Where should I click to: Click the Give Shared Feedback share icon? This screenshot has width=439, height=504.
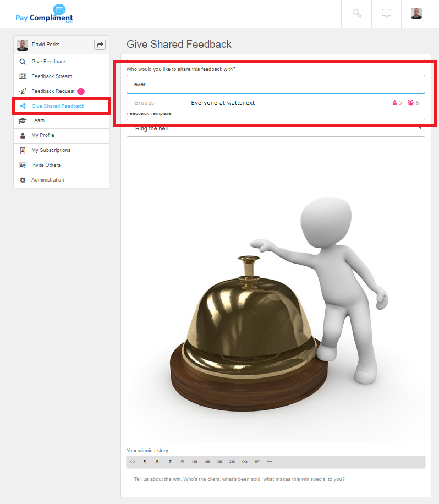pyautogui.click(x=23, y=106)
